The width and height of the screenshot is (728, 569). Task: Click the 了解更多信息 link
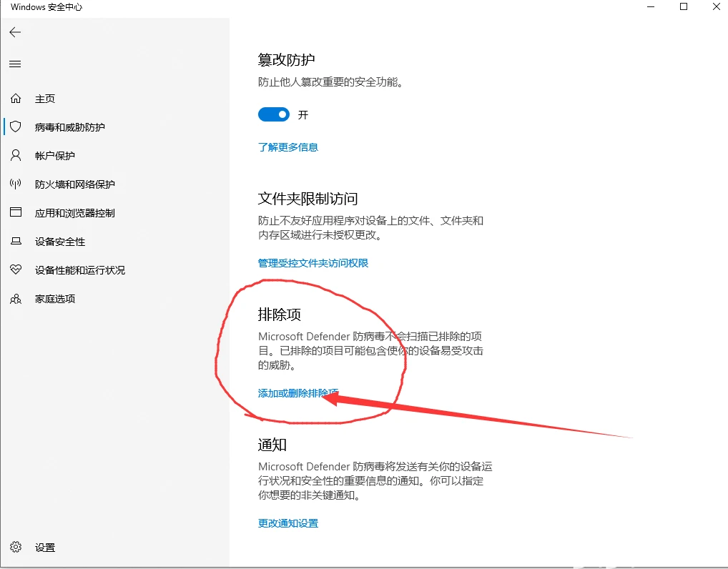tap(288, 147)
